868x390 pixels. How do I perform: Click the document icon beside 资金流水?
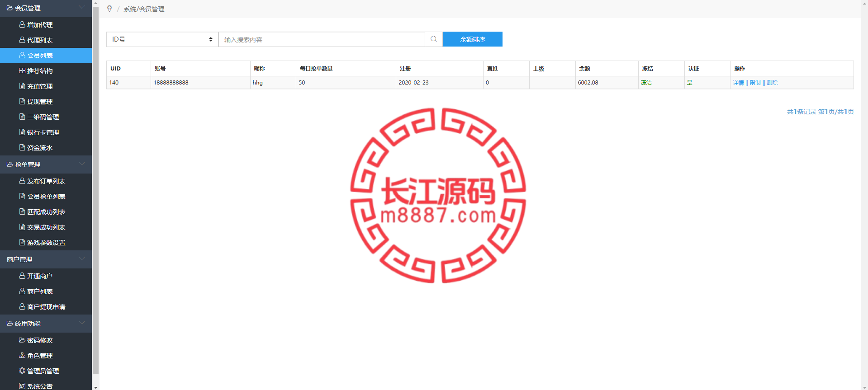coord(22,147)
